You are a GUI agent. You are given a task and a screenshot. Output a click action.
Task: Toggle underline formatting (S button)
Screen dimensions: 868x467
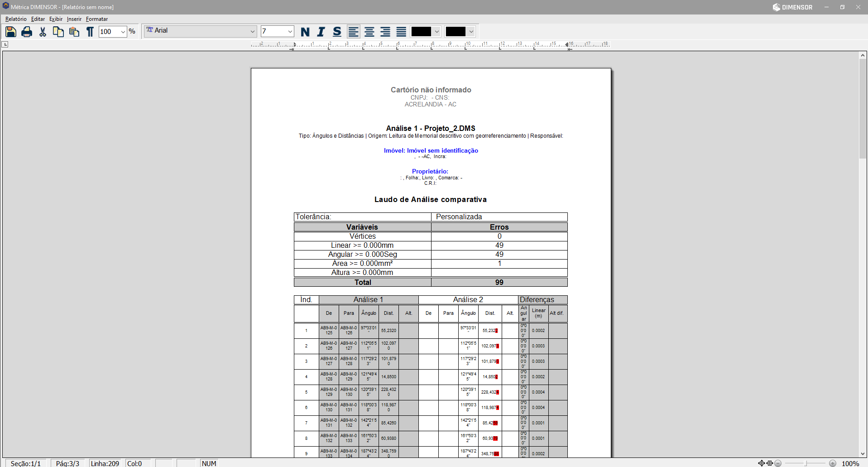click(x=337, y=32)
